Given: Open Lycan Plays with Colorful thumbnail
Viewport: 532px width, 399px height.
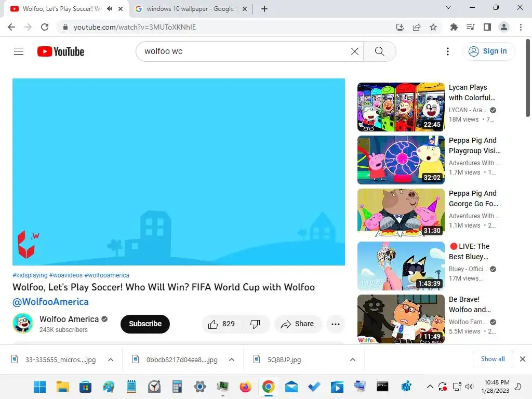Looking at the screenshot, I should (x=401, y=107).
